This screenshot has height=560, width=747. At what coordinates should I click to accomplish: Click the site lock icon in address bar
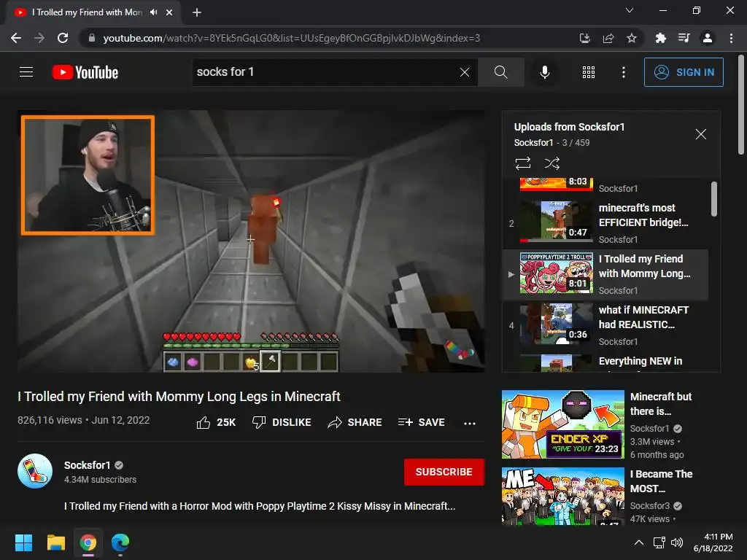[x=92, y=38]
